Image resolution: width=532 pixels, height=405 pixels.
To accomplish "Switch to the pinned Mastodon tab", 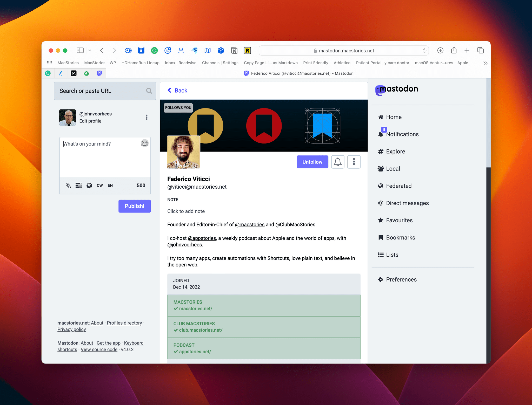I will tap(99, 73).
